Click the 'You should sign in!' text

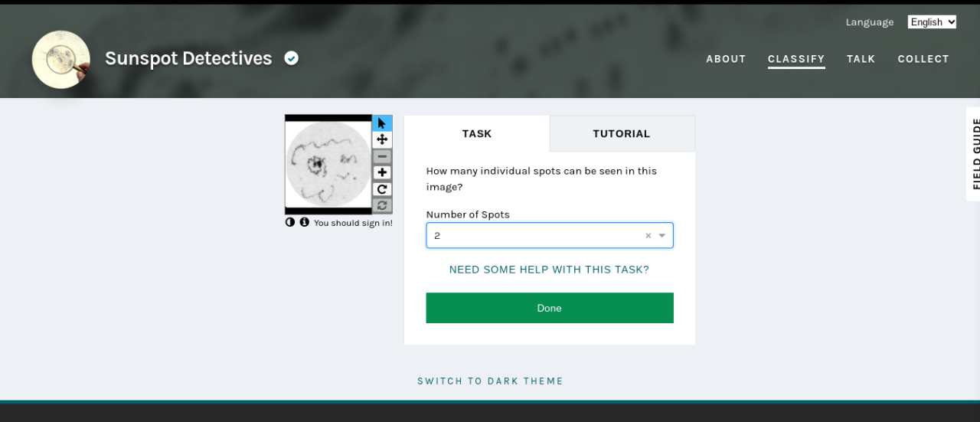point(353,223)
